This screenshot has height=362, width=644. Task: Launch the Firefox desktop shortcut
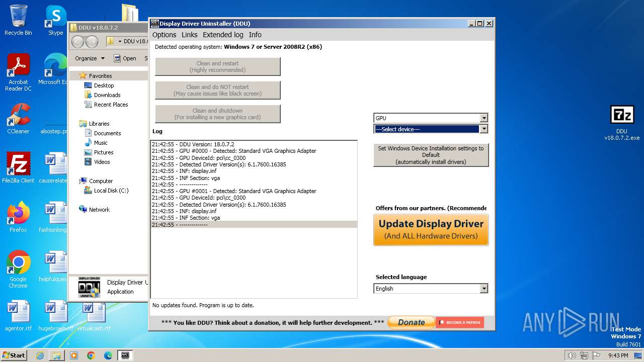click(x=18, y=217)
